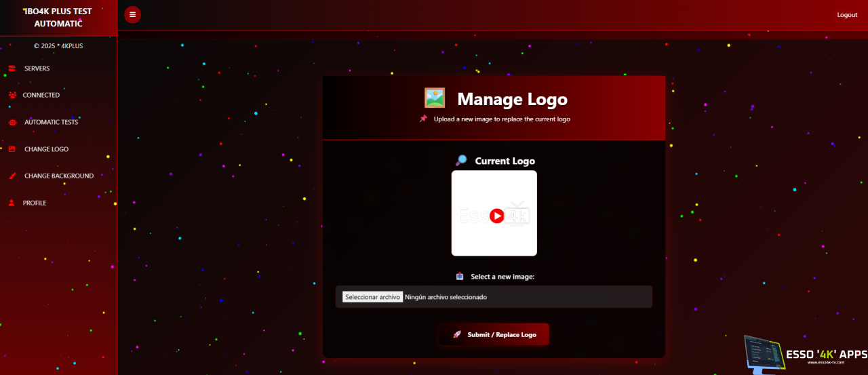Screen dimensions: 868x375
Task: Click the rocket icon on the submit button
Action: 457,334
